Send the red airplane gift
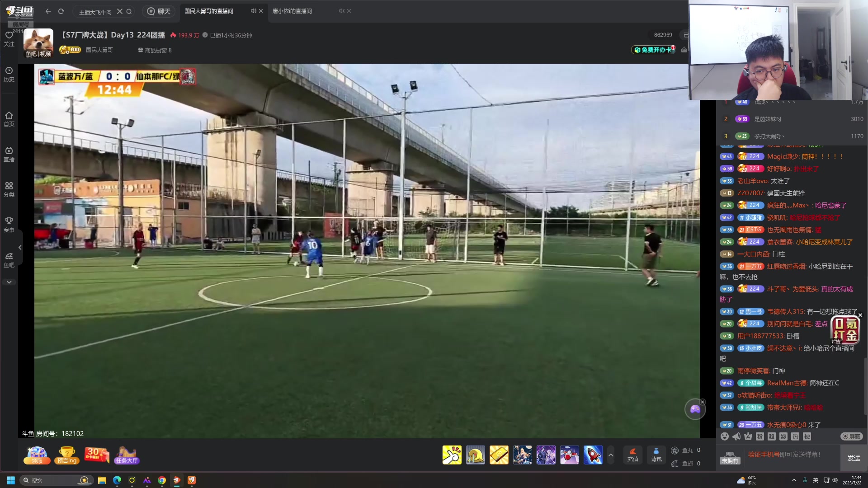Image resolution: width=868 pixels, height=488 pixels. pyautogui.click(x=569, y=455)
